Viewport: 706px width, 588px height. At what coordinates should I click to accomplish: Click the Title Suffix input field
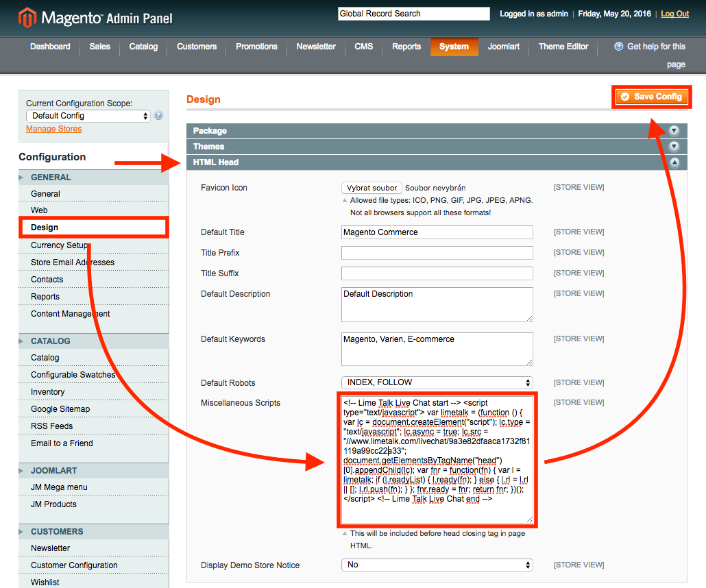(x=437, y=273)
